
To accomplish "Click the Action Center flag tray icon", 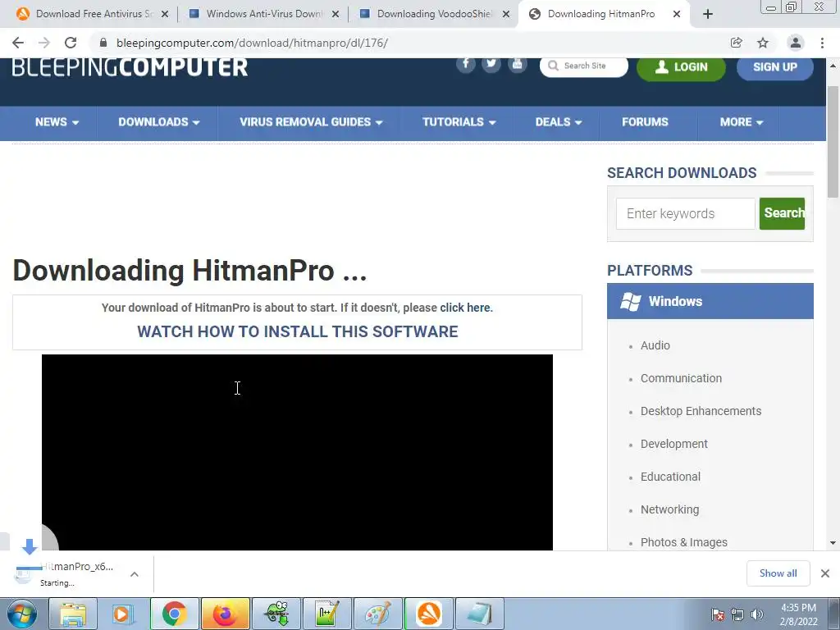I will pyautogui.click(x=717, y=614).
